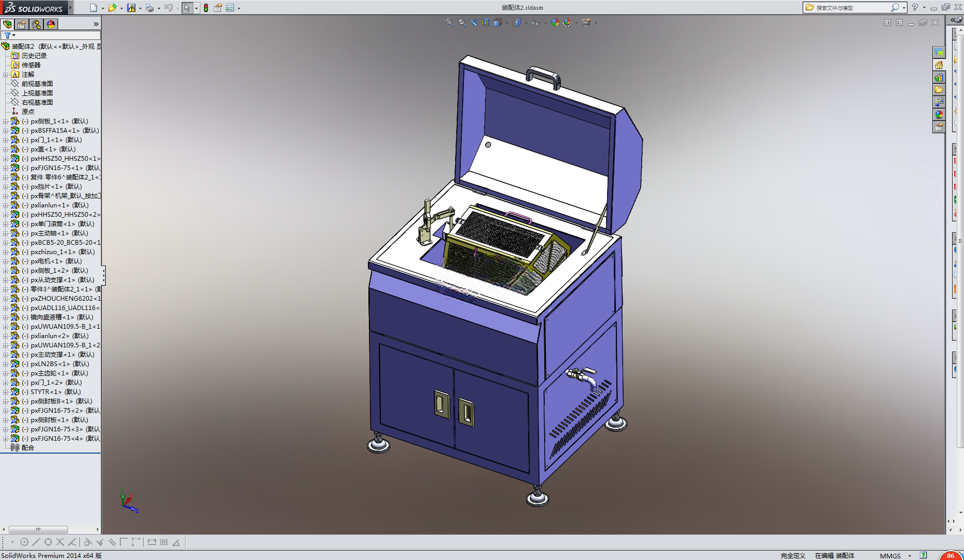Open View Orientation cube icon
Screen dimensions: 964x560
point(498,22)
